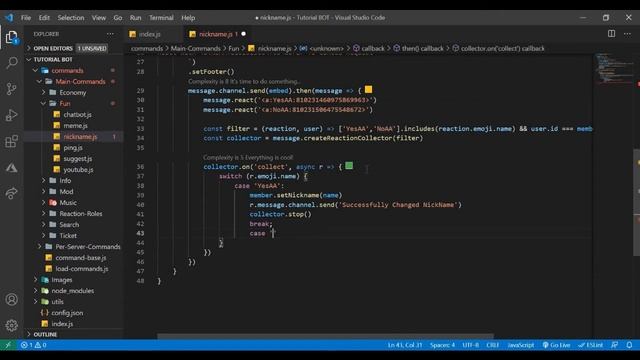Screen dimensions: 640x360
Task: Open the File menu
Action: (x=26, y=18)
